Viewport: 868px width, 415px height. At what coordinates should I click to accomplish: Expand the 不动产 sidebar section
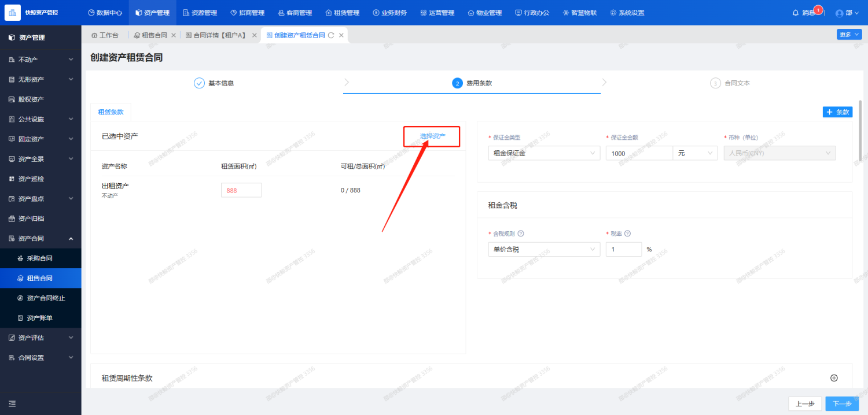click(x=41, y=60)
